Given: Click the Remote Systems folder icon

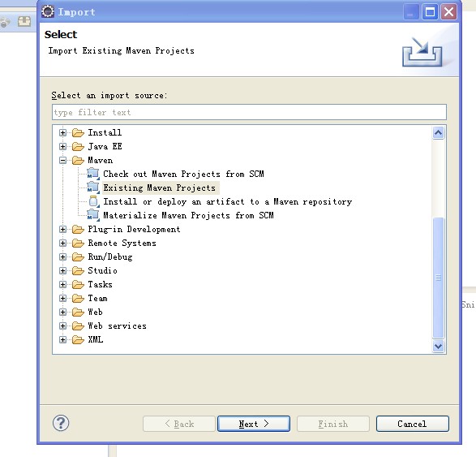Looking at the screenshot, I should click(78, 243).
